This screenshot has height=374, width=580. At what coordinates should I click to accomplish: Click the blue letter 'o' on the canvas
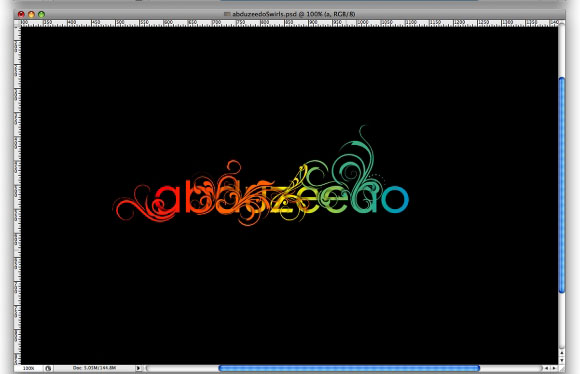(395, 199)
